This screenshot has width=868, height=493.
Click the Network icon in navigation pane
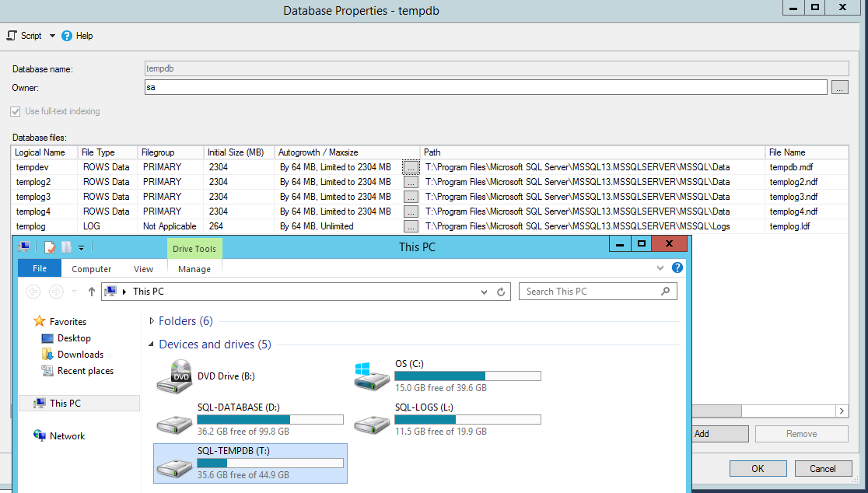tap(40, 436)
